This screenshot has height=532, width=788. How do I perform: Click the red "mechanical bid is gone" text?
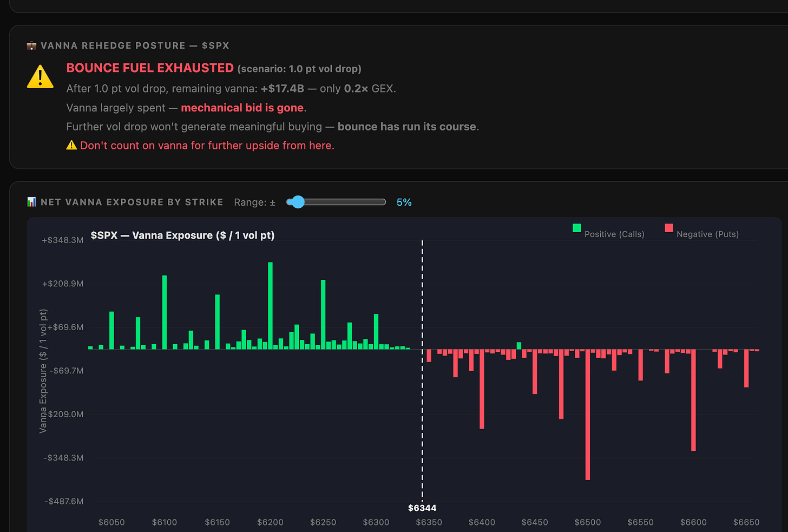tap(242, 108)
